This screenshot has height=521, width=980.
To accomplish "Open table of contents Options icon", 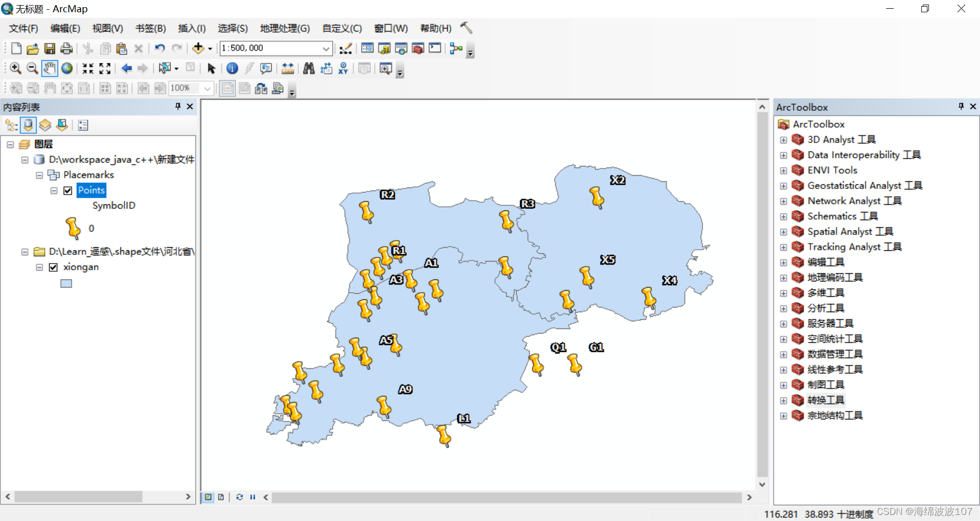I will (x=83, y=125).
